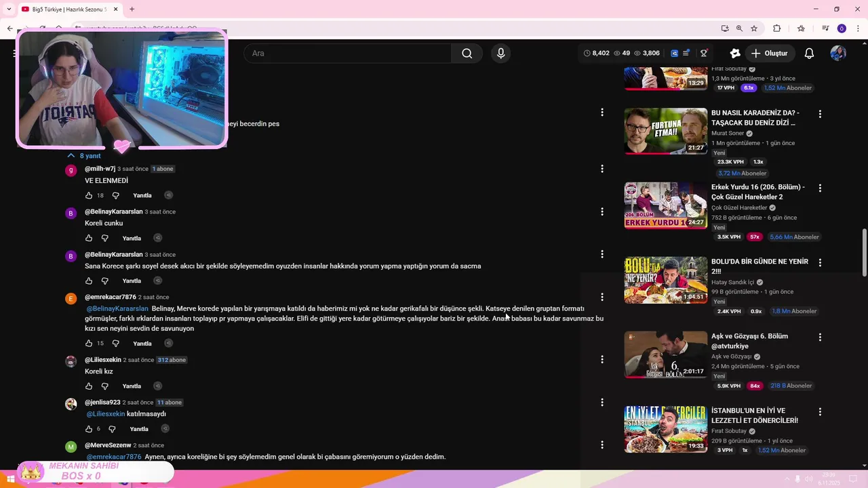Image resolution: width=868 pixels, height=488 pixels.
Task: Open Hatay Sandık İçi channel name
Action: point(732,282)
